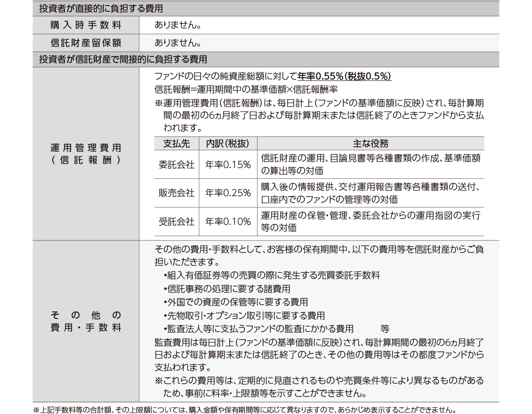This screenshot has width=532, height=414.
Task: Click the 年率0.10% rate cell
Action: pos(228,222)
